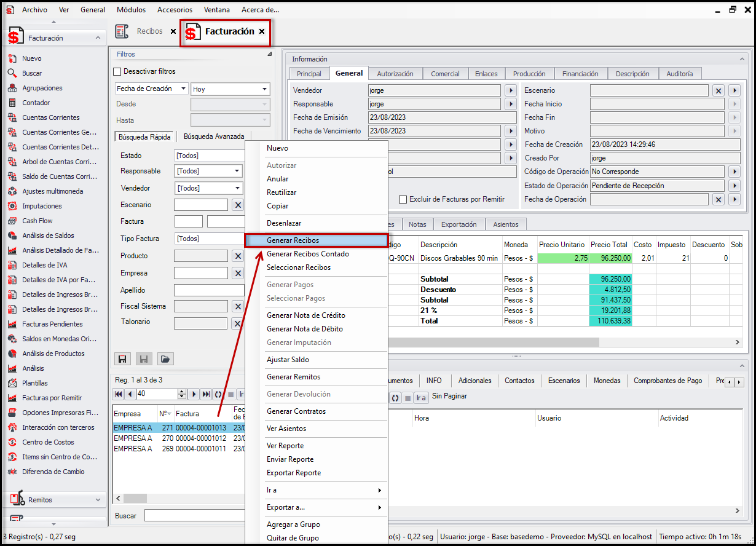Switch to the Financiación tab
Screen dimensions: 756x546
point(580,74)
